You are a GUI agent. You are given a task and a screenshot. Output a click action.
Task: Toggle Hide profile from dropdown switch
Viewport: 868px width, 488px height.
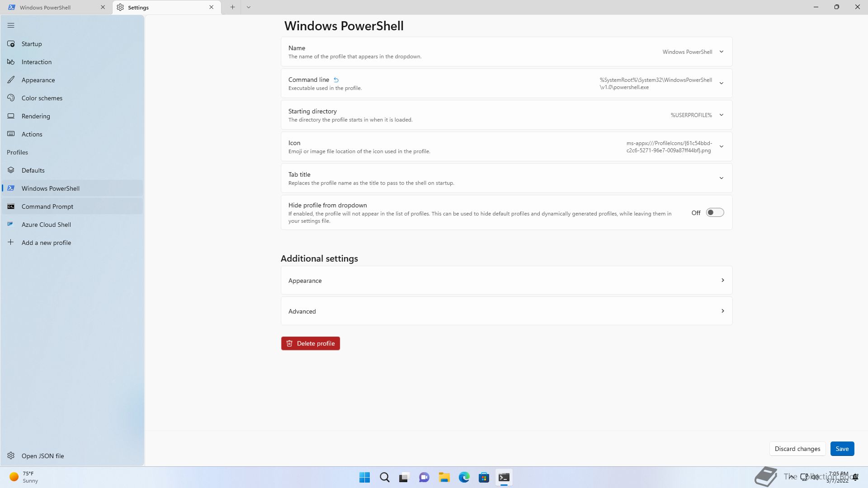(x=715, y=212)
